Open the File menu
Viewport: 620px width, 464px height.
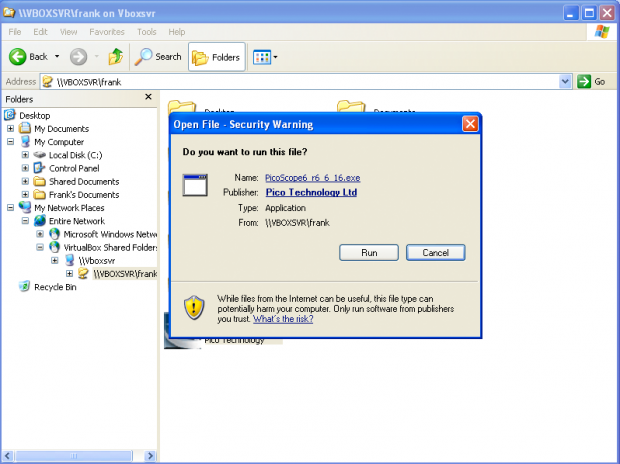coord(15,32)
